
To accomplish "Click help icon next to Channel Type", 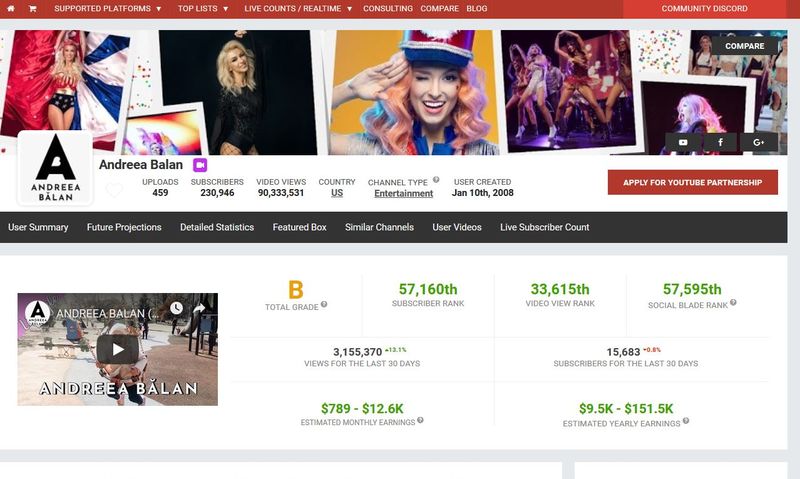I will tap(436, 180).
